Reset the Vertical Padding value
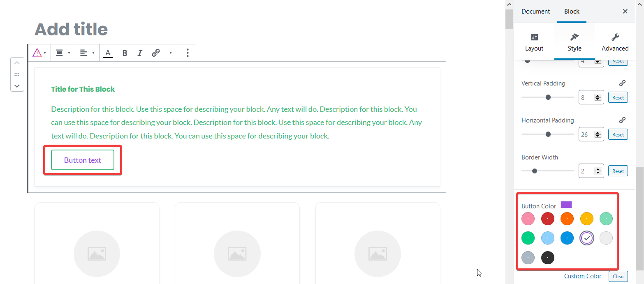644x284 pixels. click(618, 98)
